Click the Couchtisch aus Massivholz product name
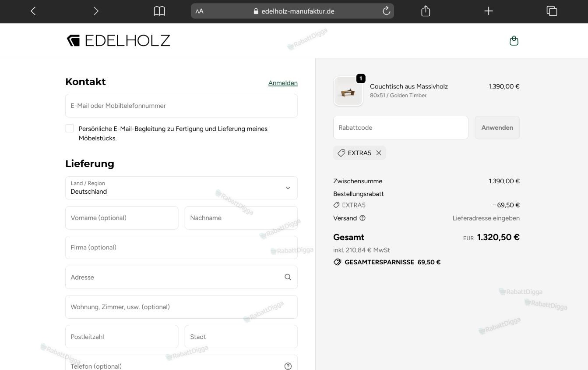The width and height of the screenshot is (588, 370). [409, 86]
